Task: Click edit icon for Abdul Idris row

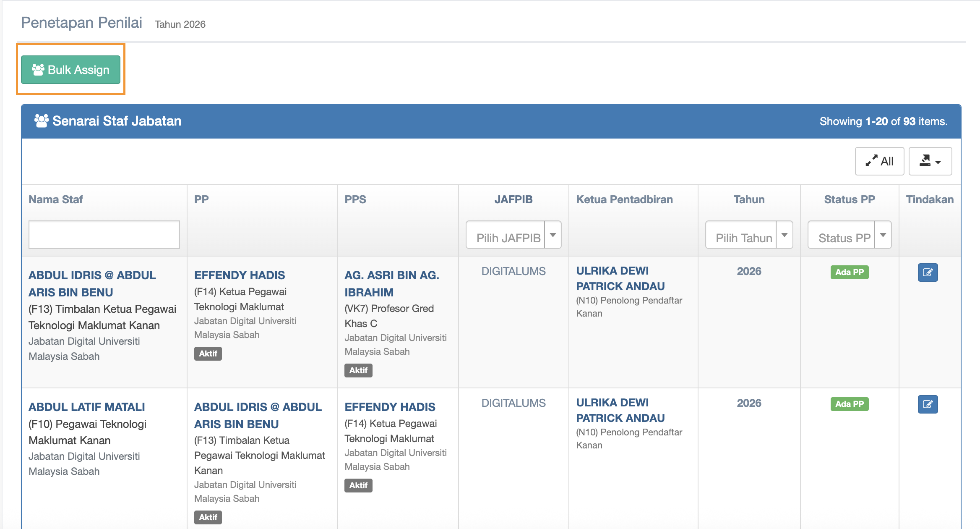Action: (928, 272)
